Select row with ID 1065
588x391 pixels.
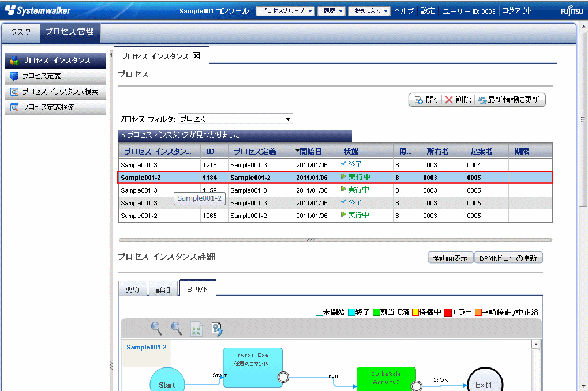(x=335, y=216)
